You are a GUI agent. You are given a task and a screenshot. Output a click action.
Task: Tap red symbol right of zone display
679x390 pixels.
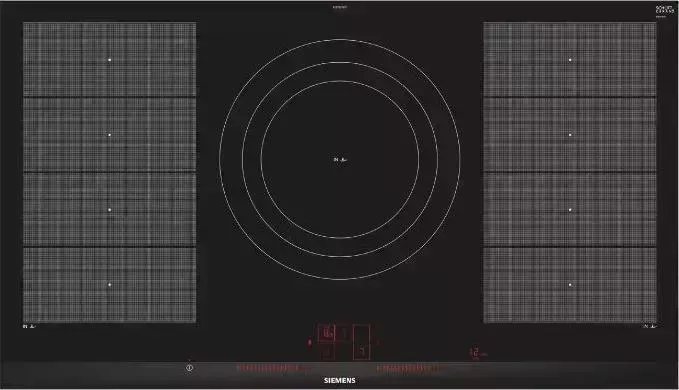pos(378,342)
